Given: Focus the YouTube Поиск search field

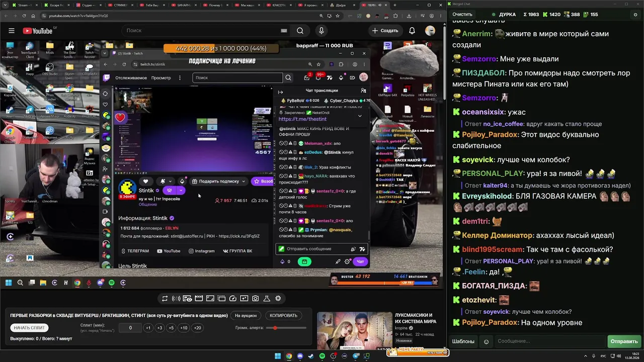Looking at the screenshot, I should tap(207, 31).
